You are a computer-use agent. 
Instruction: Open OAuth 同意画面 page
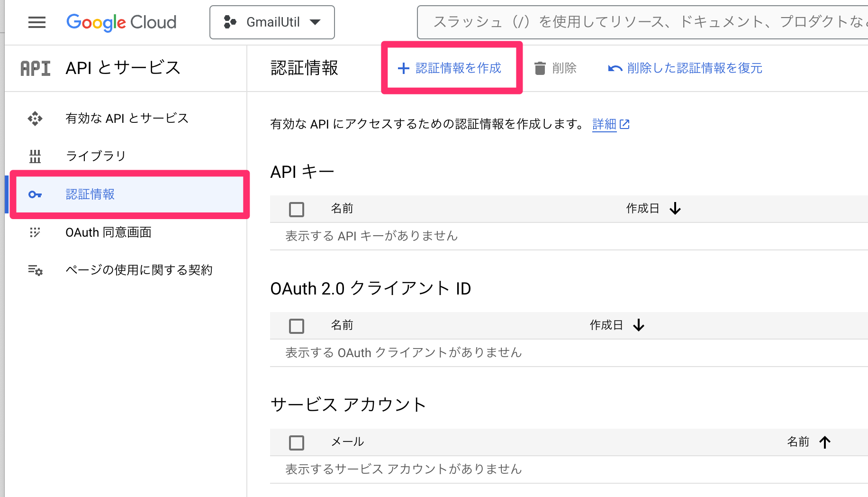(108, 232)
